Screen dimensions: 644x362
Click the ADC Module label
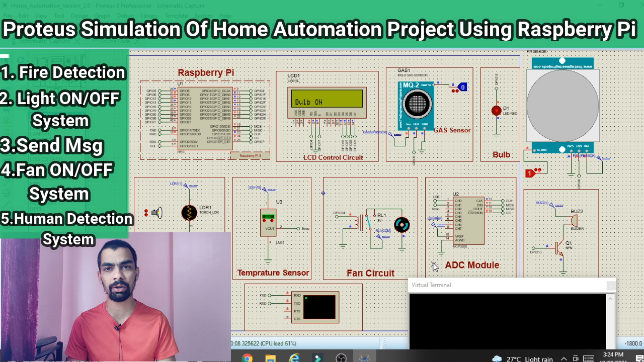tap(472, 265)
